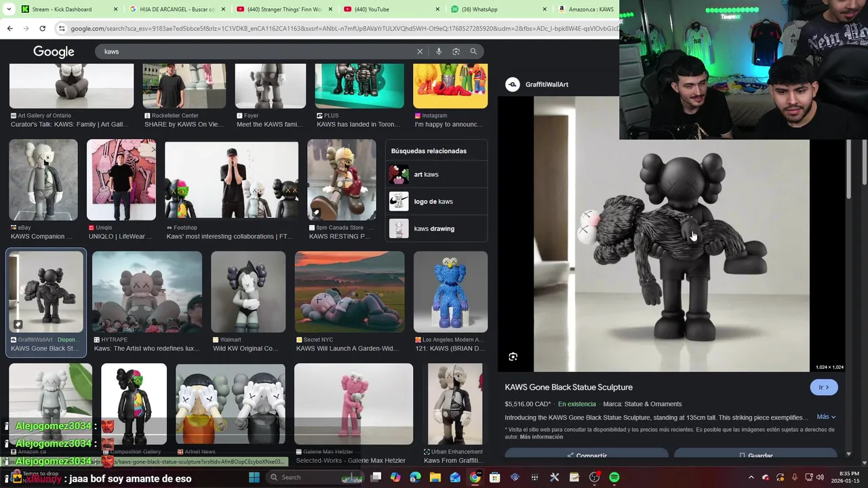Open Galerie Max Hetzler pink KAWS thumbnail
The width and height of the screenshot is (868, 488).
353,404
